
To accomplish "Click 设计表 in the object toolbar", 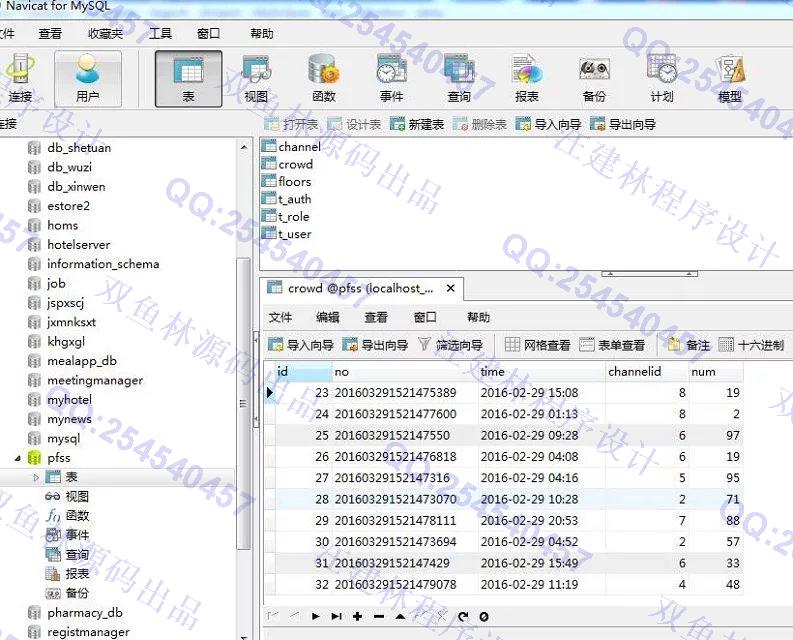I will [354, 124].
